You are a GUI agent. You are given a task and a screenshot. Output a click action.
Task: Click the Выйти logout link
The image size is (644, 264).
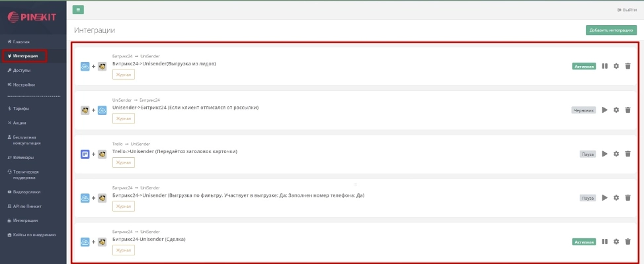click(627, 10)
